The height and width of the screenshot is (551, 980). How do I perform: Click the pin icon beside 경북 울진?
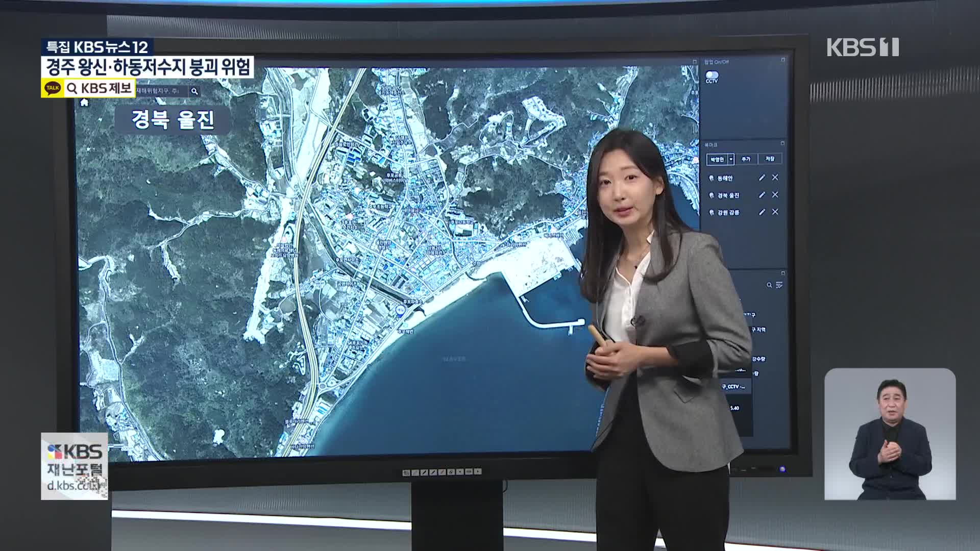click(x=712, y=195)
